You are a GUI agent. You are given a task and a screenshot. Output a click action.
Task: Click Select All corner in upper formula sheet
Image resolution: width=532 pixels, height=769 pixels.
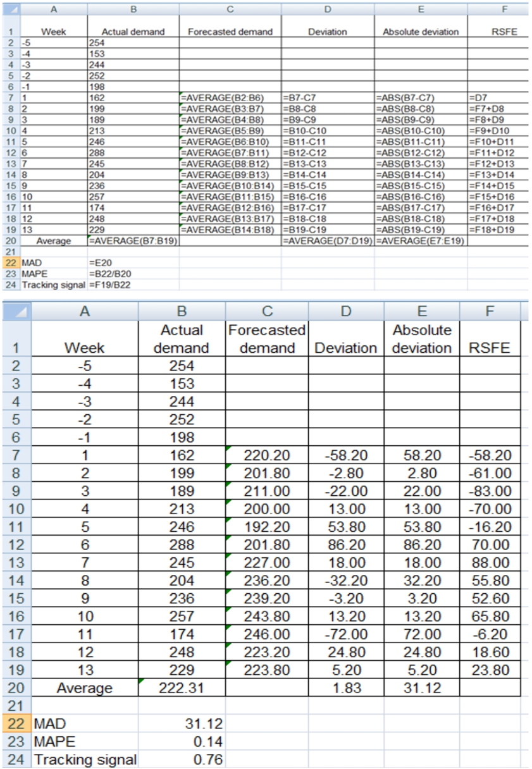tap(9, 8)
